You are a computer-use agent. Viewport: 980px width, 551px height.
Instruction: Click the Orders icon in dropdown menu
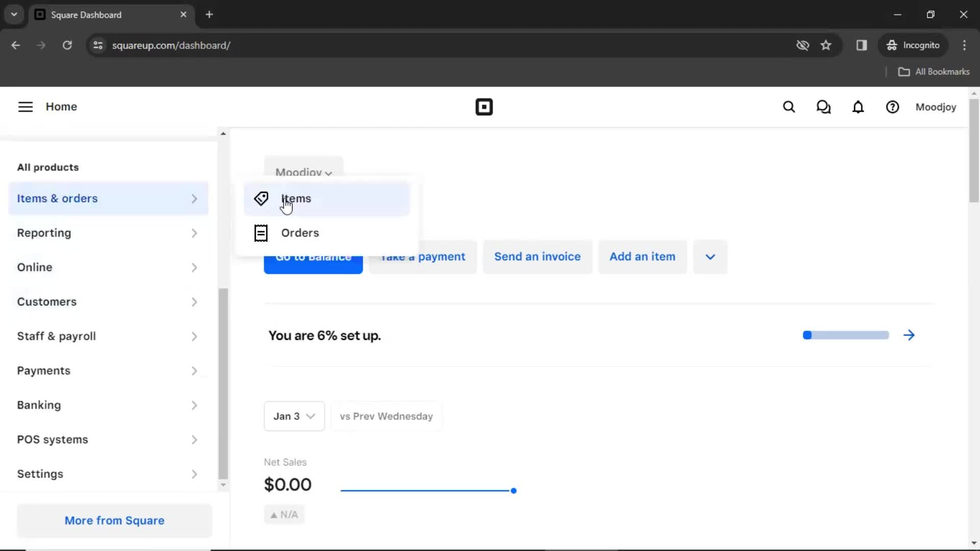click(261, 233)
